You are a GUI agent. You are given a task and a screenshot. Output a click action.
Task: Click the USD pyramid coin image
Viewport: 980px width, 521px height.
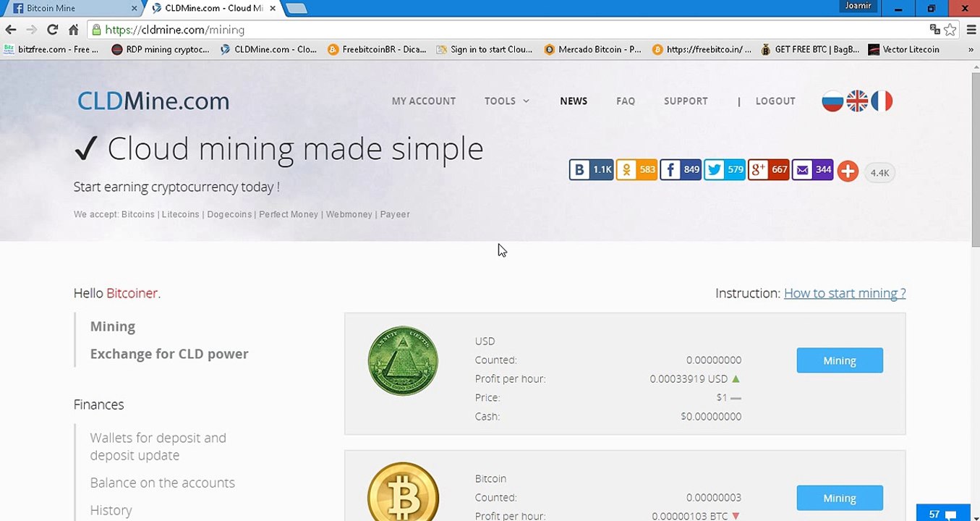[403, 360]
